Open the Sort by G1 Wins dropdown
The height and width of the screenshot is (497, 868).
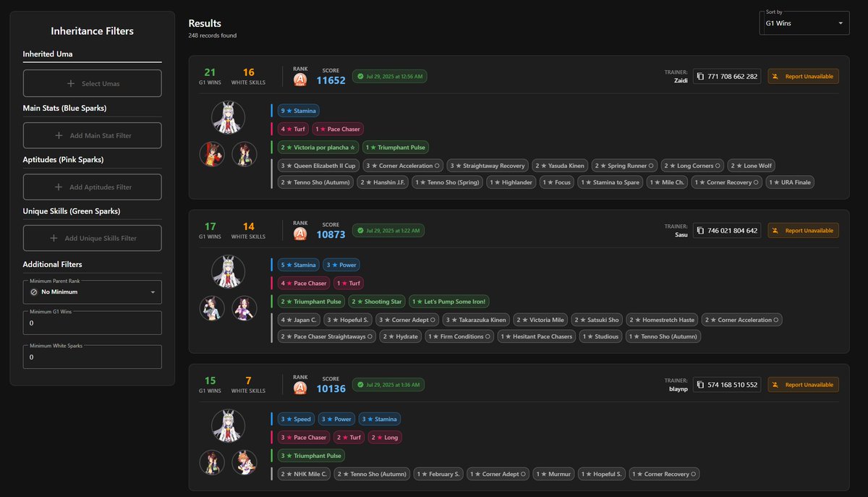804,22
